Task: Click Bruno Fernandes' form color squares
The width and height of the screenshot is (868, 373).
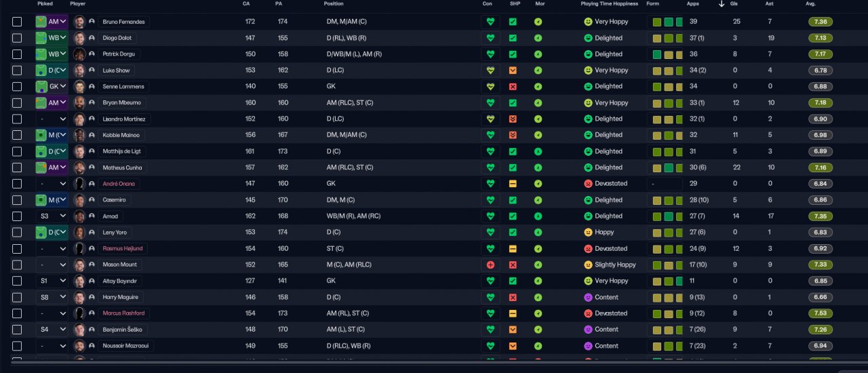Action: click(668, 22)
